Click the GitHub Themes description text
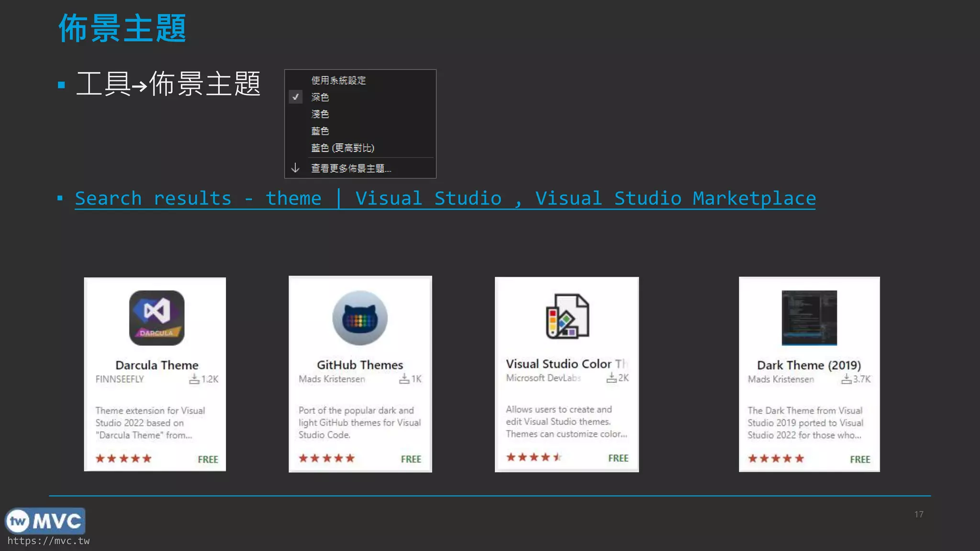Viewport: 980px width, 551px height. pyautogui.click(x=360, y=422)
